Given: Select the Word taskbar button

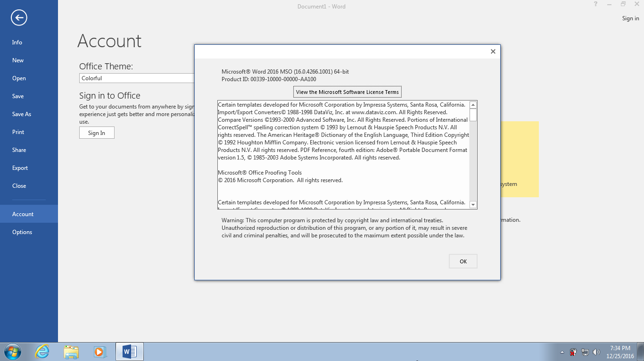Looking at the screenshot, I should [x=129, y=352].
